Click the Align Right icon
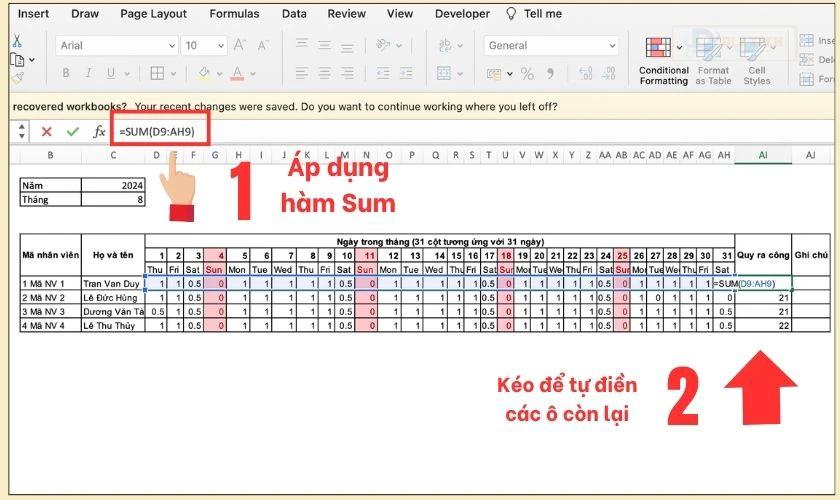 [x=347, y=73]
